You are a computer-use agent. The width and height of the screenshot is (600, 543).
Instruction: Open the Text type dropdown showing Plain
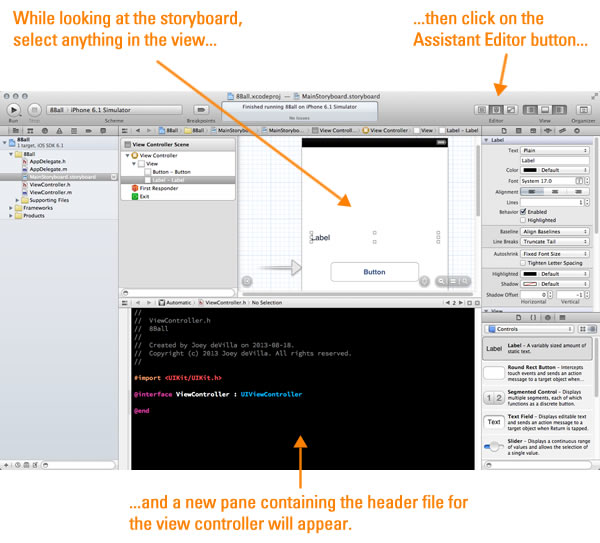tap(554, 150)
